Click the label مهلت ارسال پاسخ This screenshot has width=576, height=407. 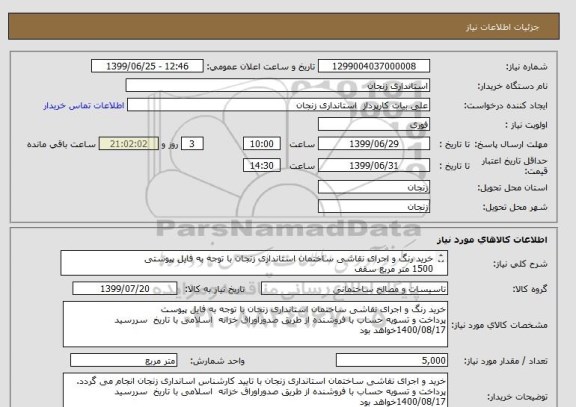[x=511, y=144]
